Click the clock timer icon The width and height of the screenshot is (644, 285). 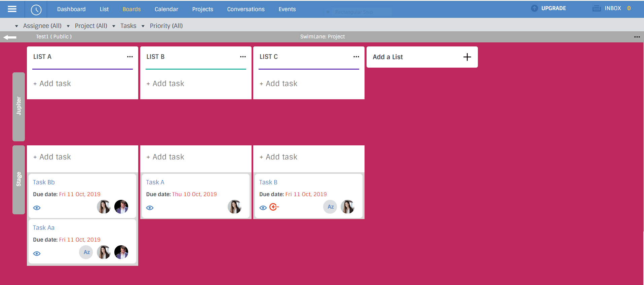coord(36,10)
